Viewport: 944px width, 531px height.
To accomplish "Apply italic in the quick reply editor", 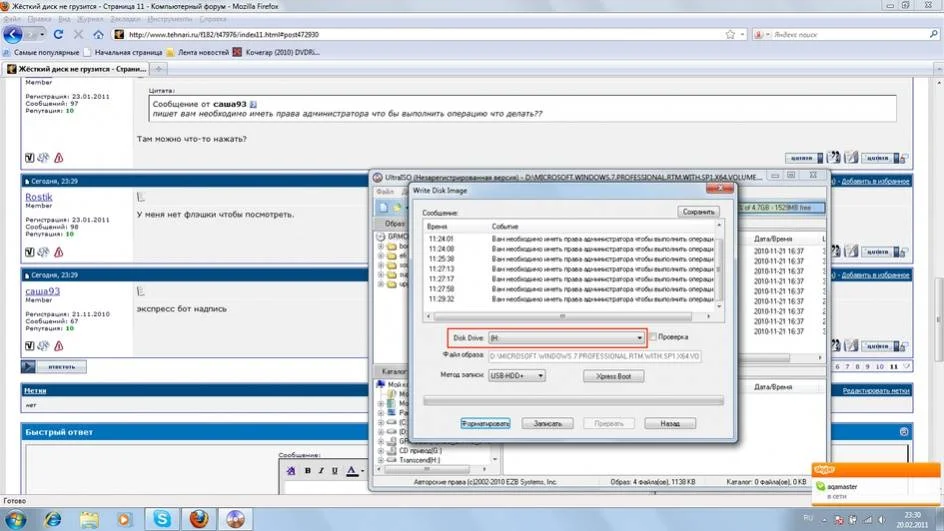I will (x=321, y=471).
